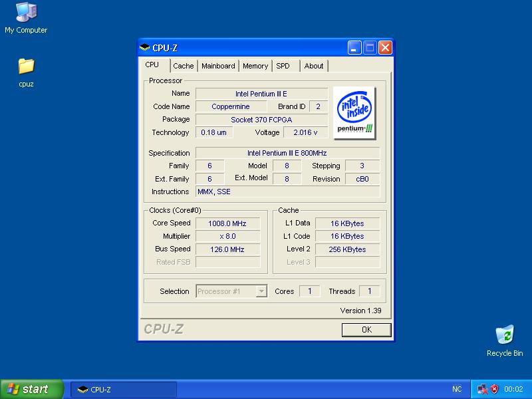Close the CPU-Z window
Screen dimensions: 532x399
click(386, 48)
